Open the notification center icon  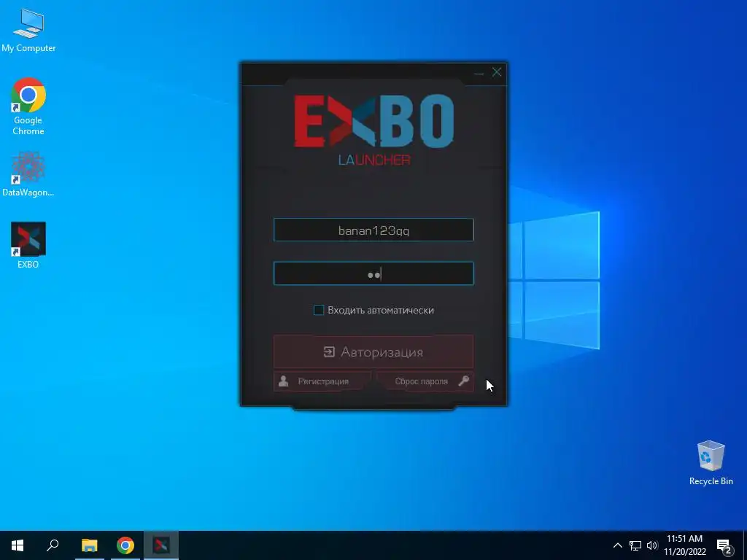[724, 546]
